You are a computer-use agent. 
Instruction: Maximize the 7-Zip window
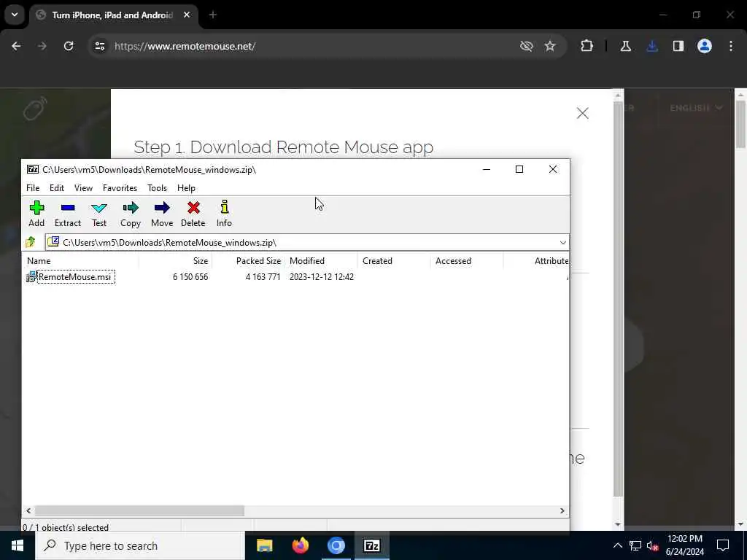pyautogui.click(x=519, y=169)
